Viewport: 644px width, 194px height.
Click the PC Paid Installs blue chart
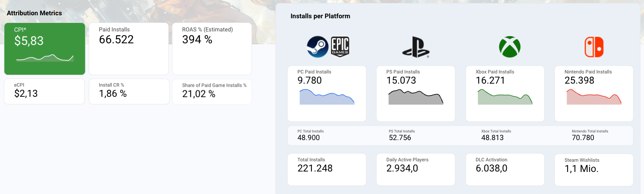pyautogui.click(x=327, y=97)
